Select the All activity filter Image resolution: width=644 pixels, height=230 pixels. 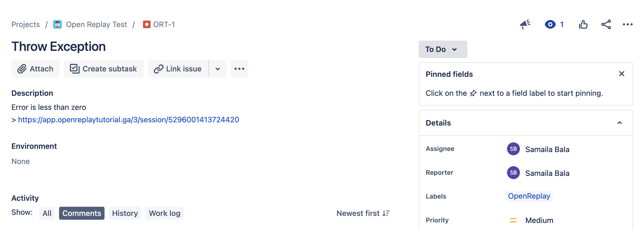coord(47,213)
